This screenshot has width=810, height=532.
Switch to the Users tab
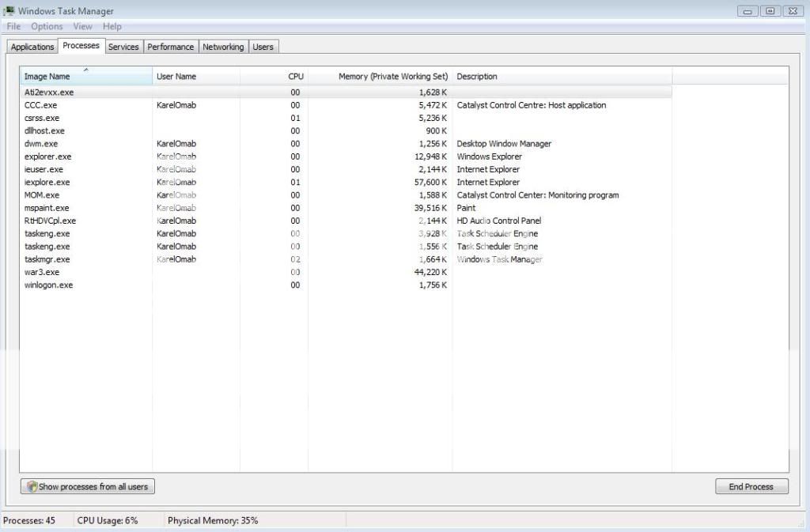[263, 47]
